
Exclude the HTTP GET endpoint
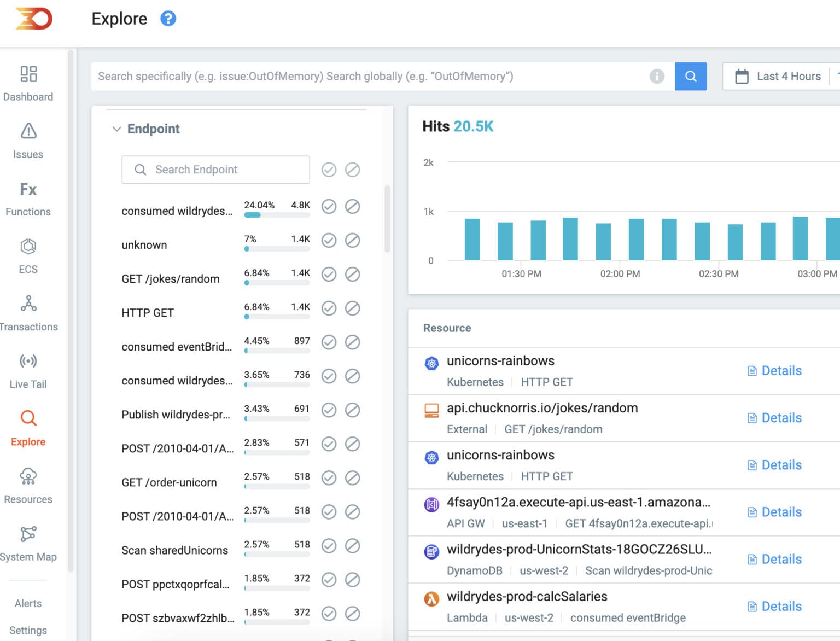tap(353, 308)
